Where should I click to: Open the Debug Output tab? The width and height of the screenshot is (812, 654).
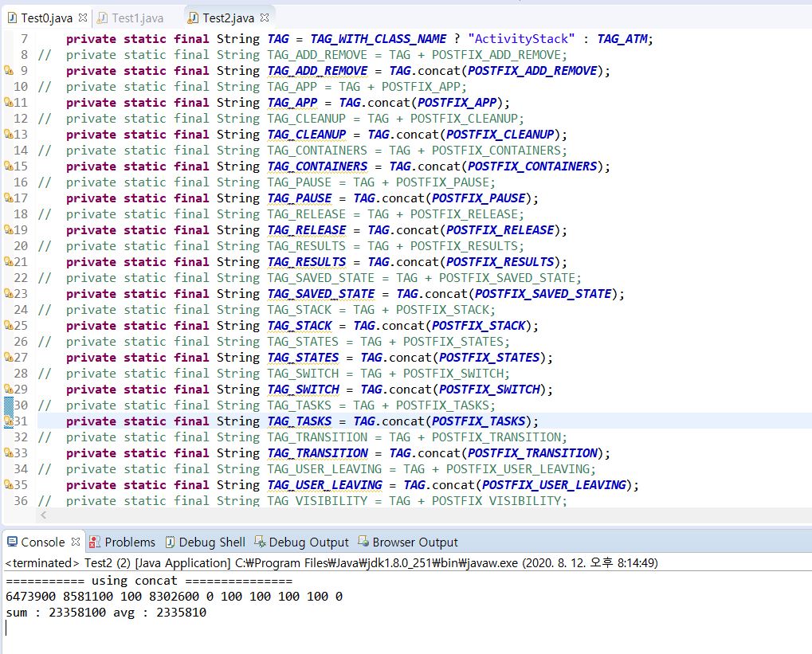point(301,542)
